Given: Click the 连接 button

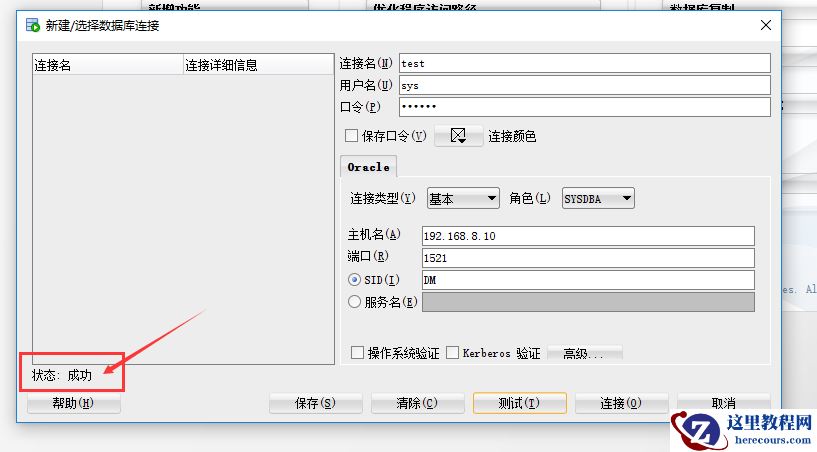Looking at the screenshot, I should [621, 403].
